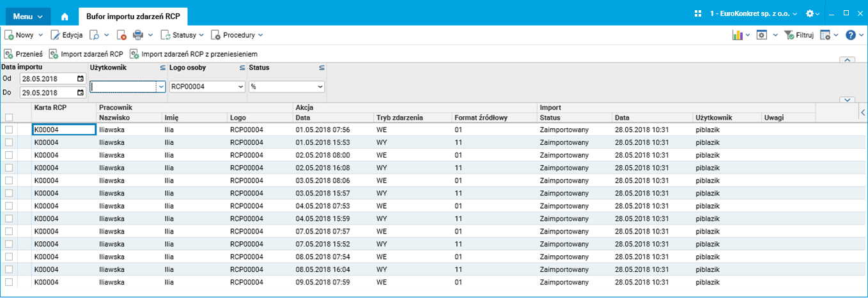Viewport: 868px width, 298px height.
Task: Click the window settings gear icon
Action: click(x=762, y=35)
